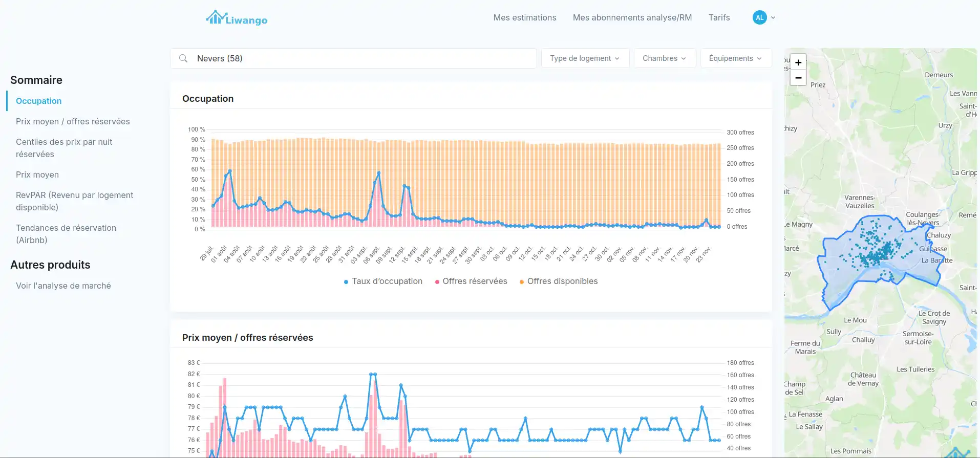Viewport: 980px width, 458px height.
Task: Click the AL user avatar
Action: 759,17
